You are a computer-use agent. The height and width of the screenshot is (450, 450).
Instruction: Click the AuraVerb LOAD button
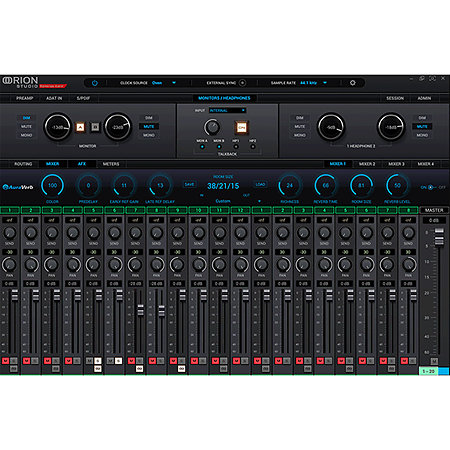coord(260,184)
